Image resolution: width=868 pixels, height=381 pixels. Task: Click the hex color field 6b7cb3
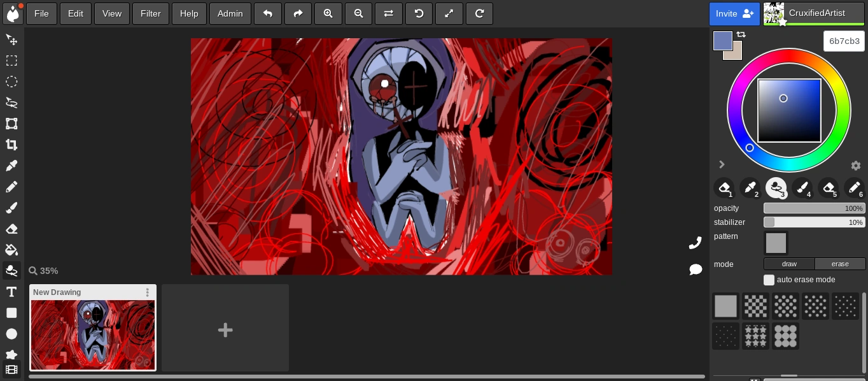tap(844, 41)
